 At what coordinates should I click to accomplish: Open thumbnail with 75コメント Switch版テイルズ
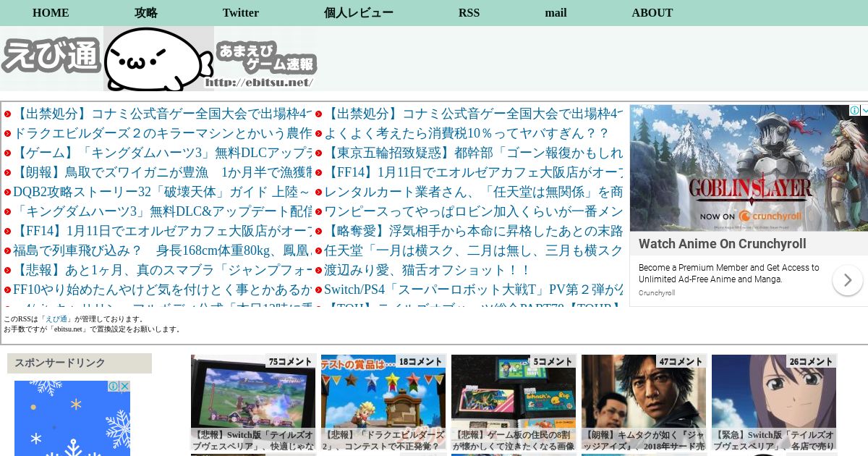coord(253,403)
